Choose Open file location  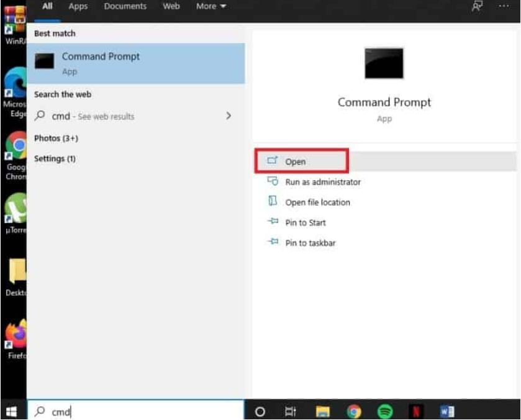coord(317,202)
